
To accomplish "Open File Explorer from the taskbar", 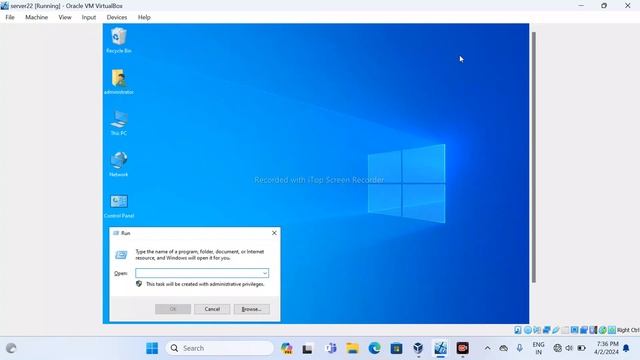I will (x=352, y=348).
